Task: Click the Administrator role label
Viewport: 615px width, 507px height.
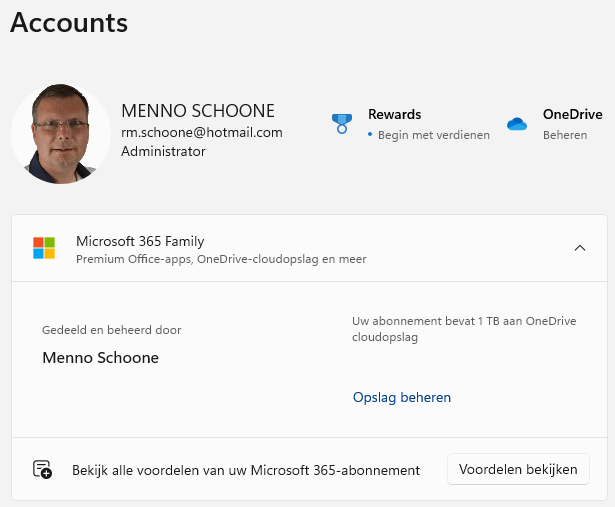Action: point(163,151)
